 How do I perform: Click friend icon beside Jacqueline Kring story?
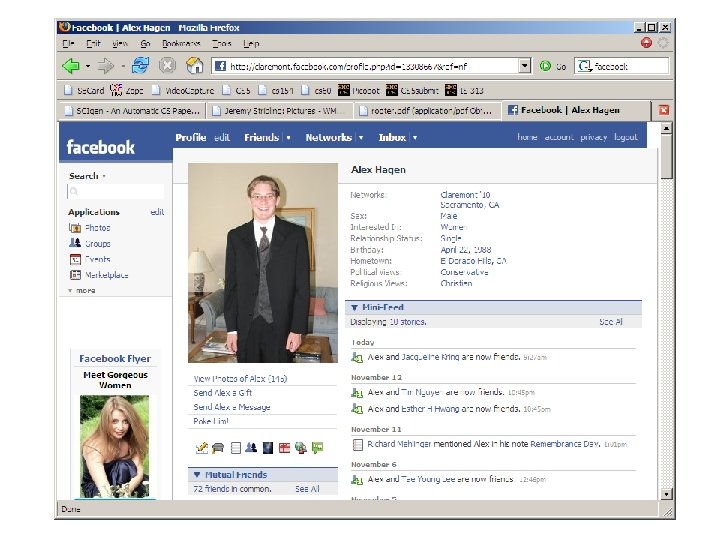(x=357, y=357)
